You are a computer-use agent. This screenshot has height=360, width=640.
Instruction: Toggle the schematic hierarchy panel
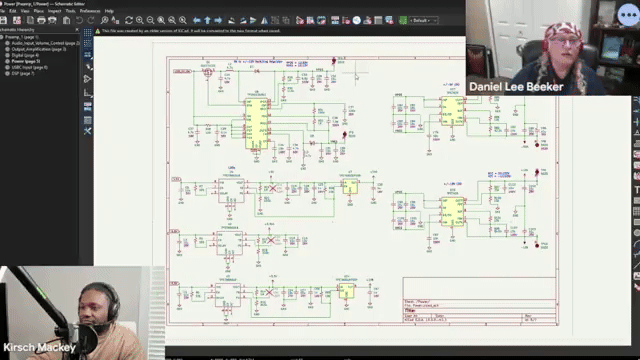[x=87, y=107]
